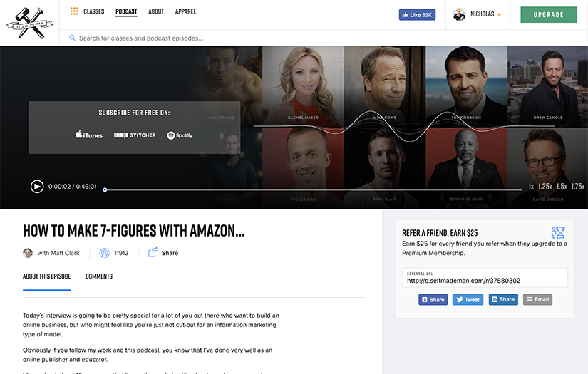Click the Tweet referral button
This screenshot has height=374, width=588.
[x=468, y=299]
